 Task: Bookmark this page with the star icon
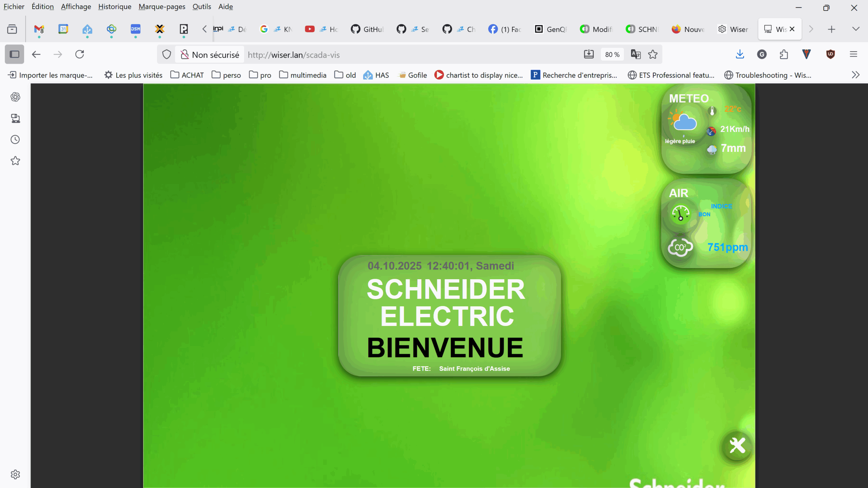coord(653,54)
